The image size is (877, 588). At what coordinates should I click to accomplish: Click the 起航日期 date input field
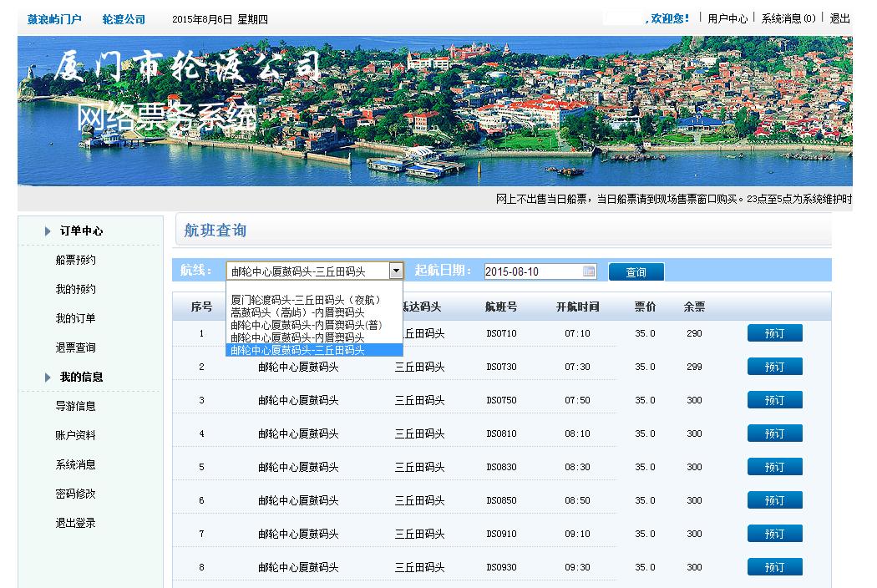pyautogui.click(x=540, y=271)
